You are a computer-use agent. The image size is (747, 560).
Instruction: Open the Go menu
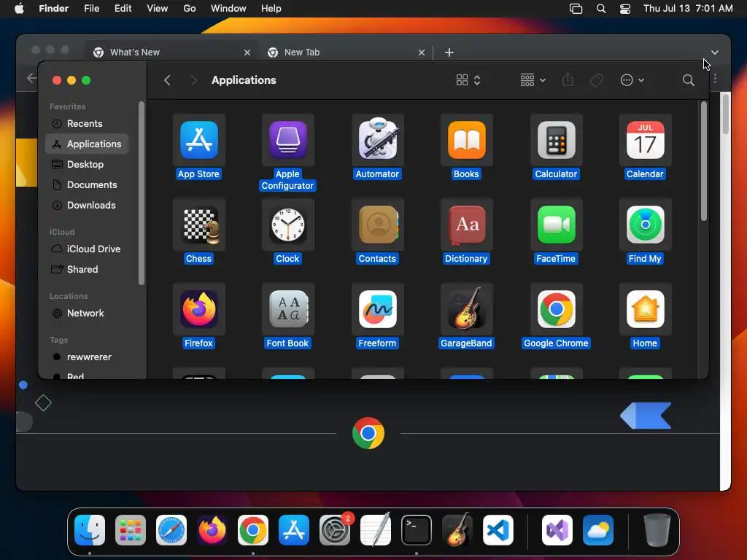(x=190, y=9)
